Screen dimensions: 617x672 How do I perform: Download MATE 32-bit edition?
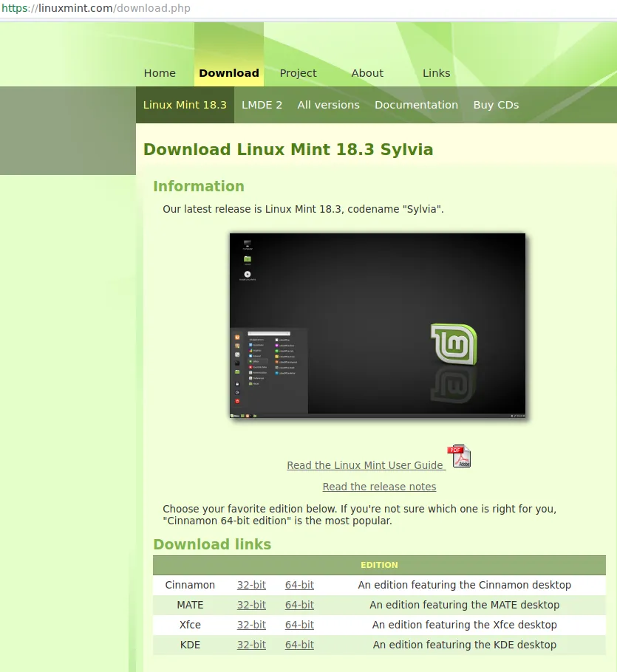252,605
